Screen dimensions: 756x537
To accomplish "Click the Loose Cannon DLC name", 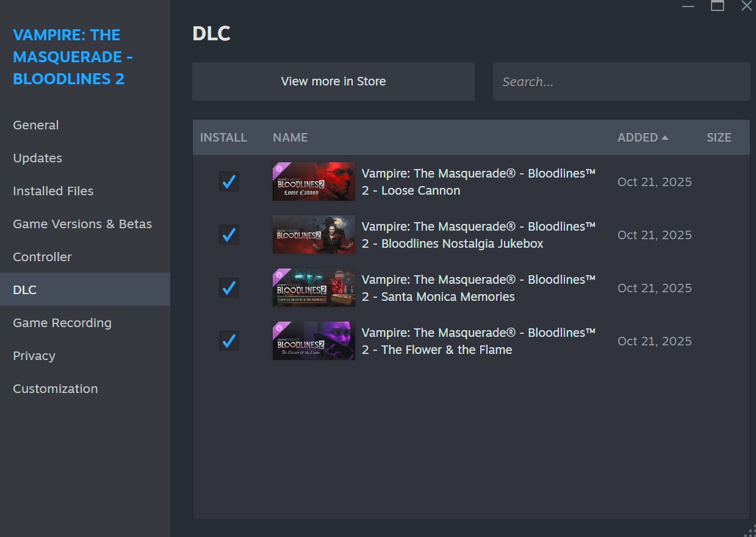I will tap(478, 182).
